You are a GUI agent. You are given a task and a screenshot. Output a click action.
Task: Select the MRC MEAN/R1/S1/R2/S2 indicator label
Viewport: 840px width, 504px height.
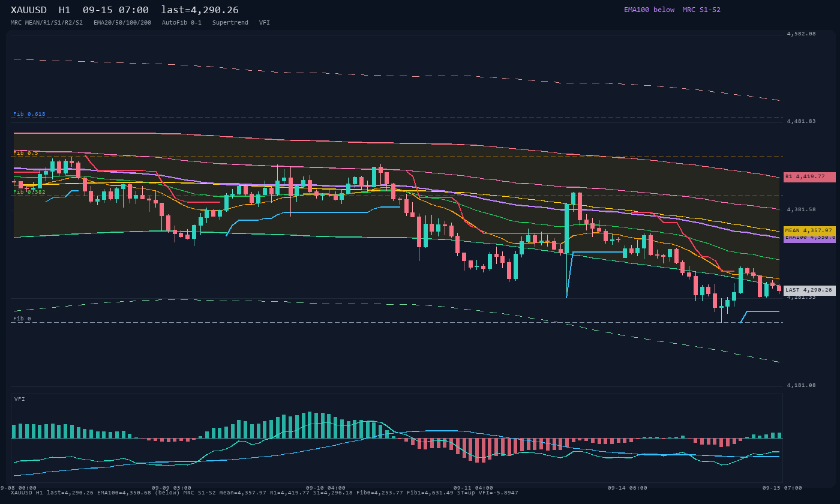point(47,23)
